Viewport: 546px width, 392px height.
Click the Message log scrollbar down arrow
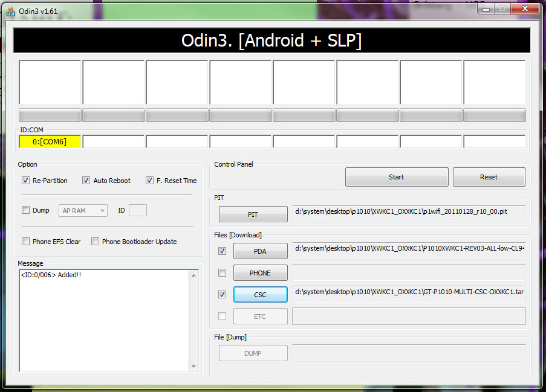tap(193, 366)
